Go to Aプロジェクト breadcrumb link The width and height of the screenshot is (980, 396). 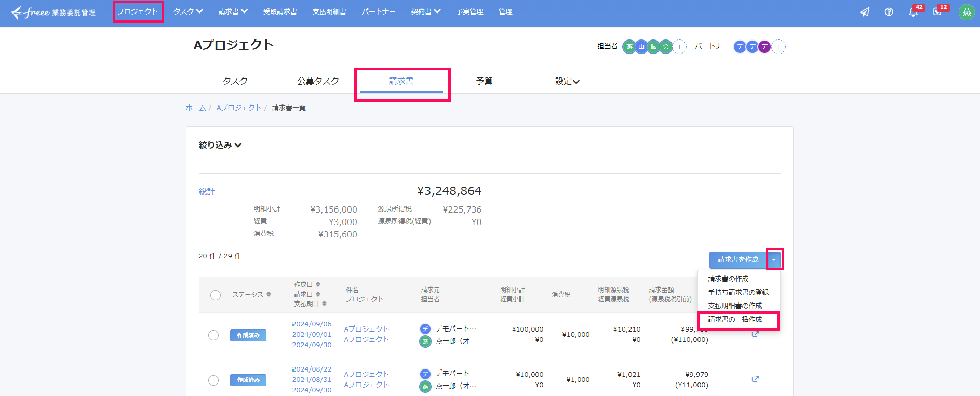(x=239, y=108)
